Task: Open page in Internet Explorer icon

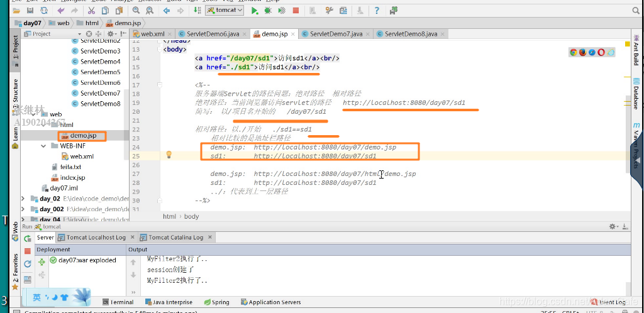Action: pyautogui.click(x=611, y=52)
